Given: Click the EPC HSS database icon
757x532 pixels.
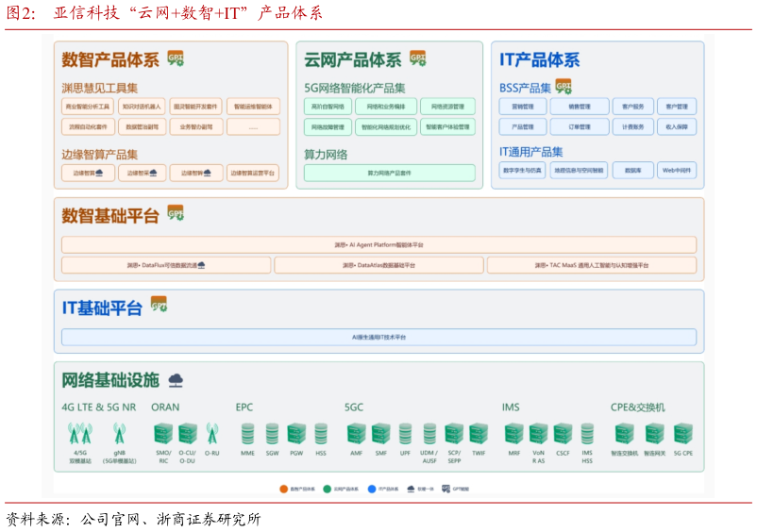Looking at the screenshot, I should pos(321,434).
